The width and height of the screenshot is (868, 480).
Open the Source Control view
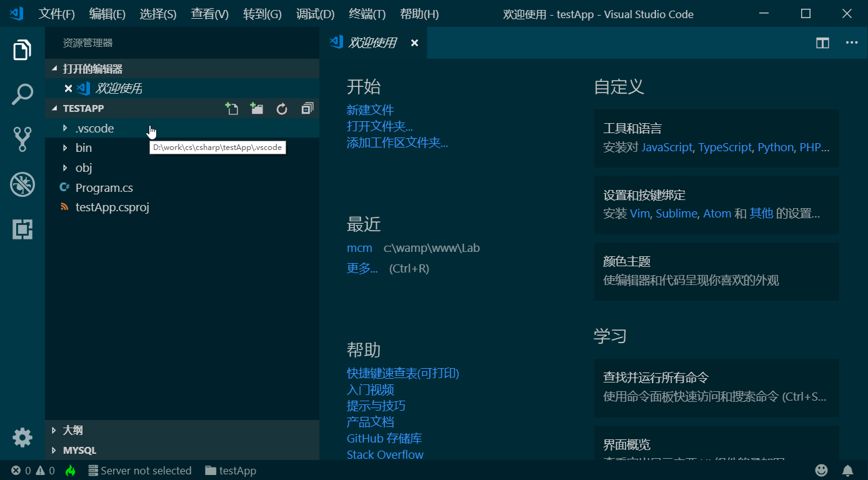[x=22, y=139]
